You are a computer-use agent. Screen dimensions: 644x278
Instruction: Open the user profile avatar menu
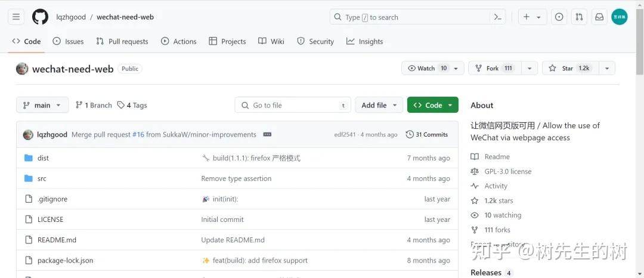pos(620,17)
